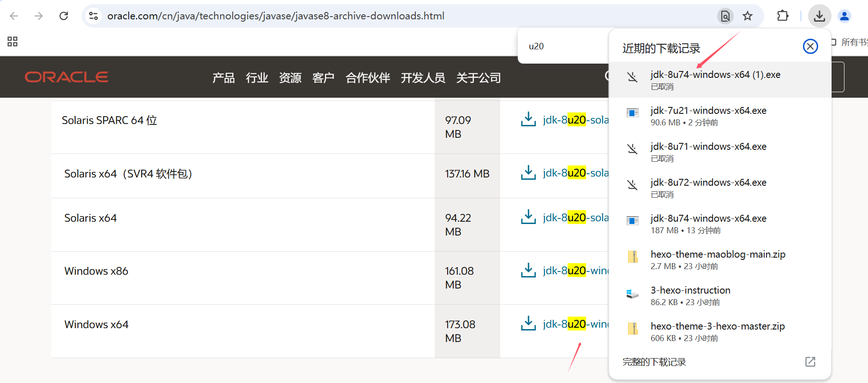The width and height of the screenshot is (868, 383).
Task: Click download icon for Solaris x64 SVR4 row
Action: (528, 172)
